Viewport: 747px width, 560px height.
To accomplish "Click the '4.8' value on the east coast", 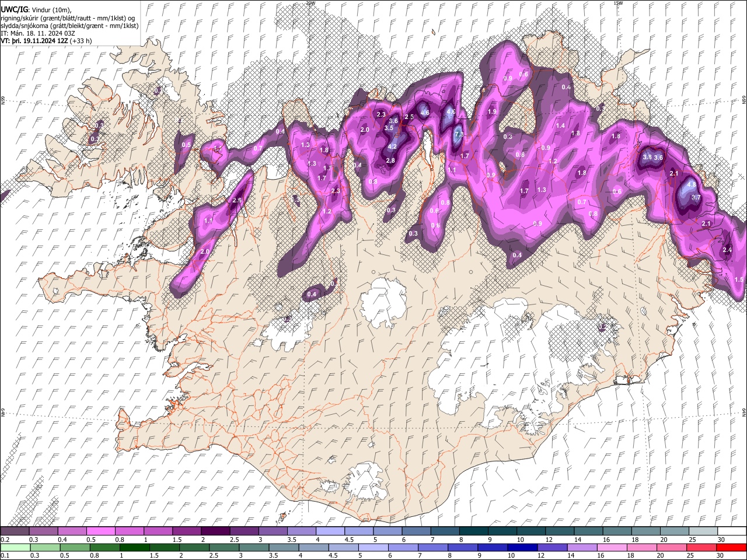I will 692,184.
